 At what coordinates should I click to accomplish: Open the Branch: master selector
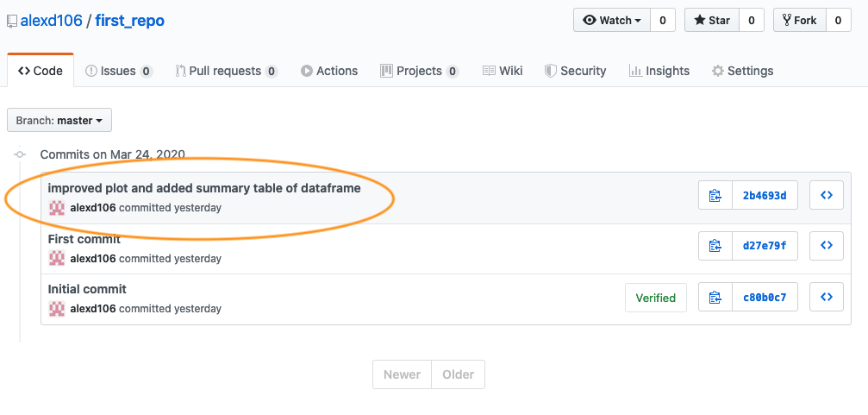coord(59,121)
